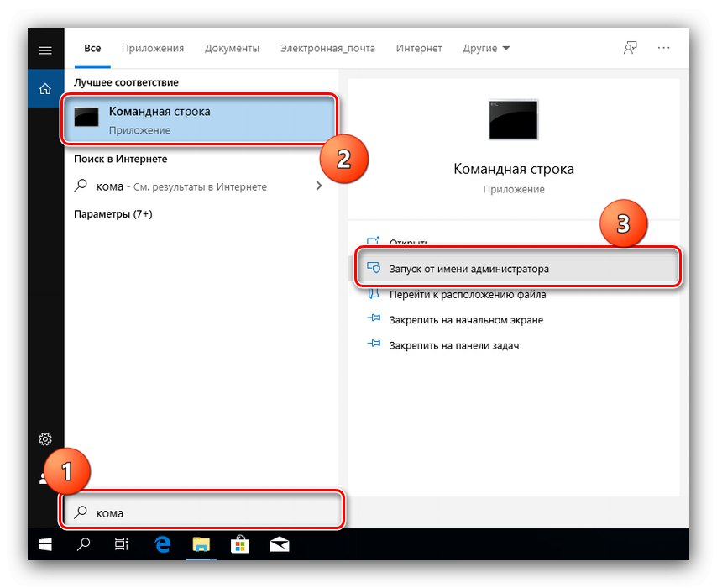The width and height of the screenshot is (717, 588).
Task: Switch to the Интернет tab
Action: click(x=419, y=49)
